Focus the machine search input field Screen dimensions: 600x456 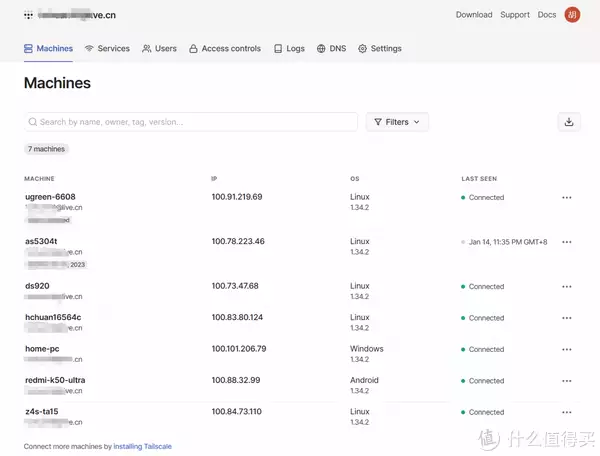click(191, 122)
